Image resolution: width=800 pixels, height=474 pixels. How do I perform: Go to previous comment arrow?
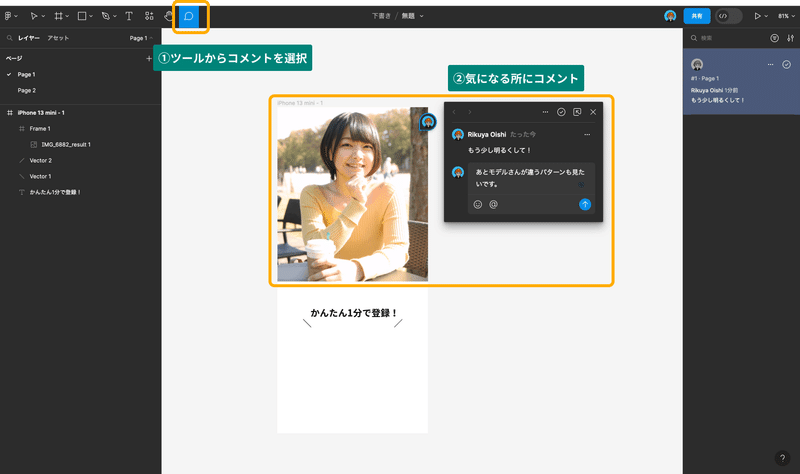454,112
